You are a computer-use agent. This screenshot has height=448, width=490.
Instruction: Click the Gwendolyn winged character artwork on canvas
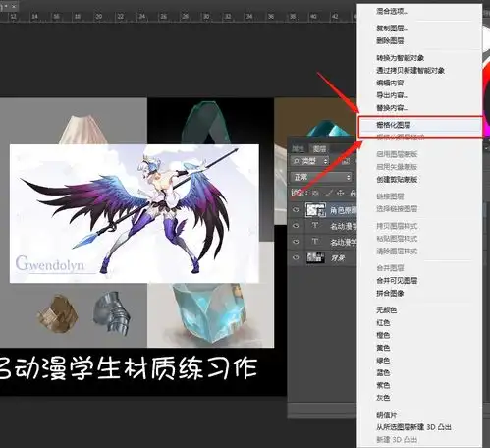(x=135, y=213)
